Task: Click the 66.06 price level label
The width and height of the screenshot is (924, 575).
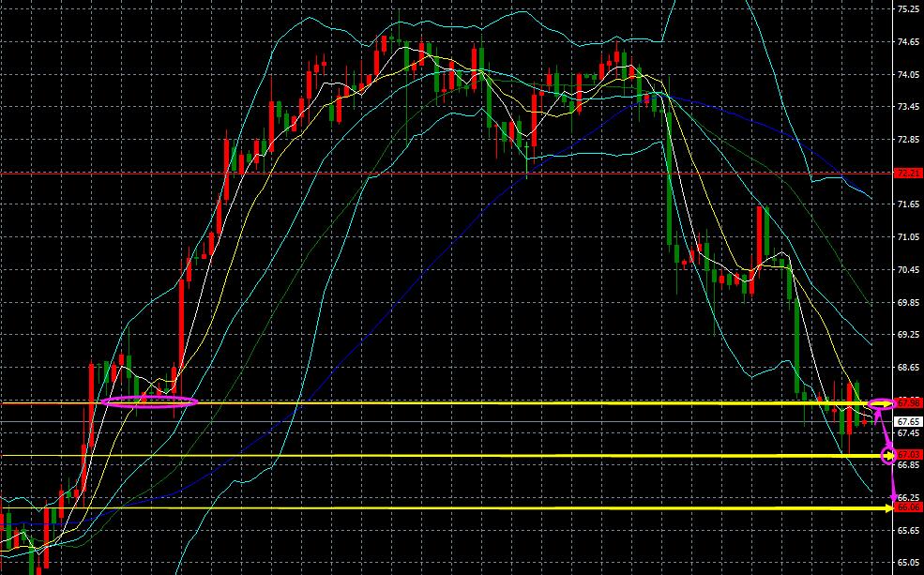Action: point(908,507)
